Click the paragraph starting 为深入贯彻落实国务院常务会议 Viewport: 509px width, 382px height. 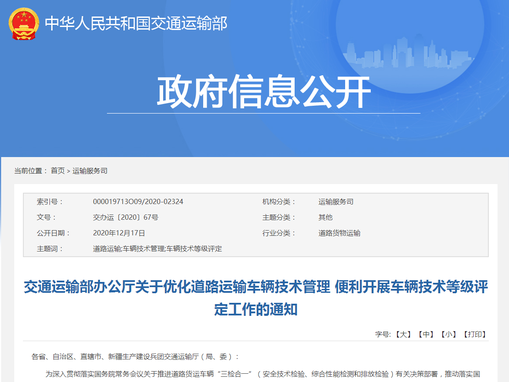[x=263, y=374]
